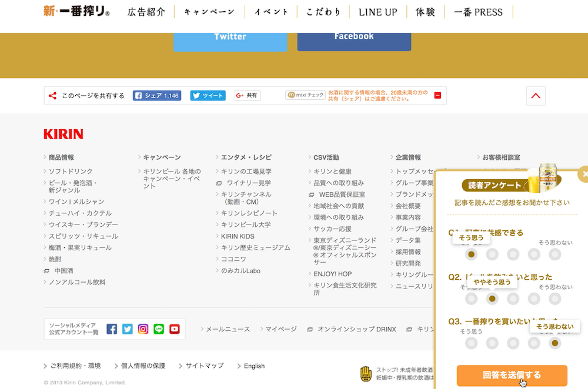
Task: Click the Facebook icon in social media accounts
Action: coord(112,329)
